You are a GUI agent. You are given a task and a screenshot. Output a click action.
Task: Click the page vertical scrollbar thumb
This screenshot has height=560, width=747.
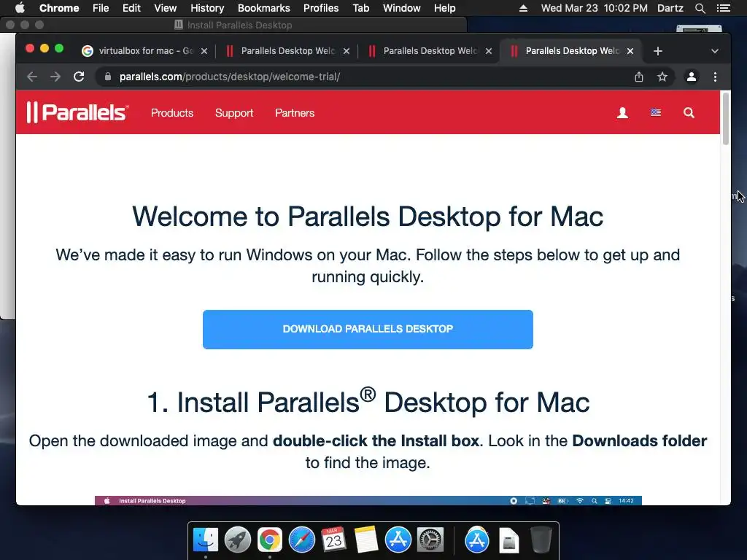coord(726,118)
